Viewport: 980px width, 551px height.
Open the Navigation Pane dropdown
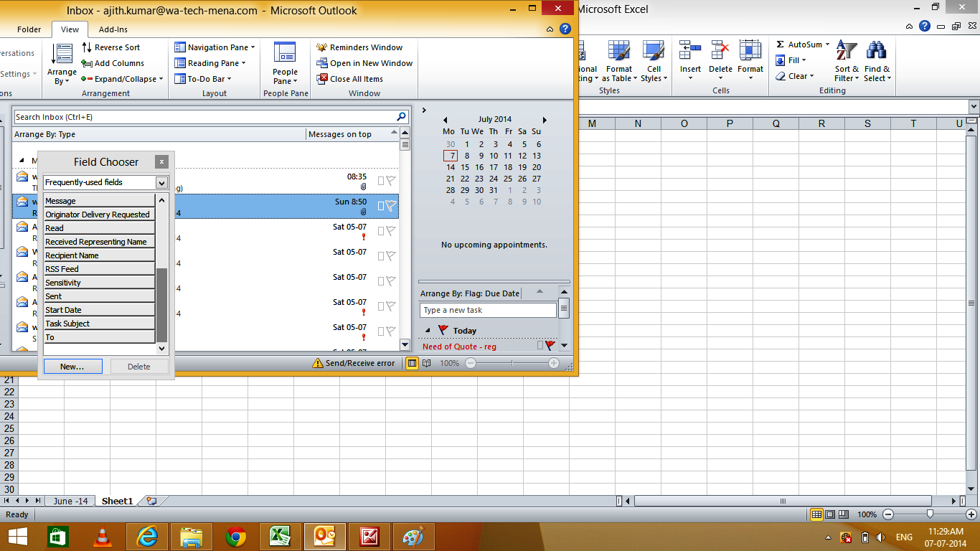pyautogui.click(x=216, y=47)
